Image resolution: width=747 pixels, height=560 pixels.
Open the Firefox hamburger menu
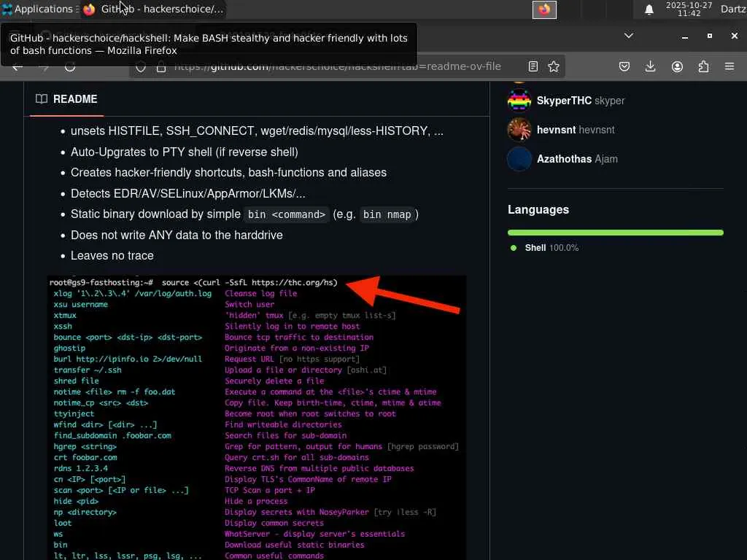coord(729,66)
